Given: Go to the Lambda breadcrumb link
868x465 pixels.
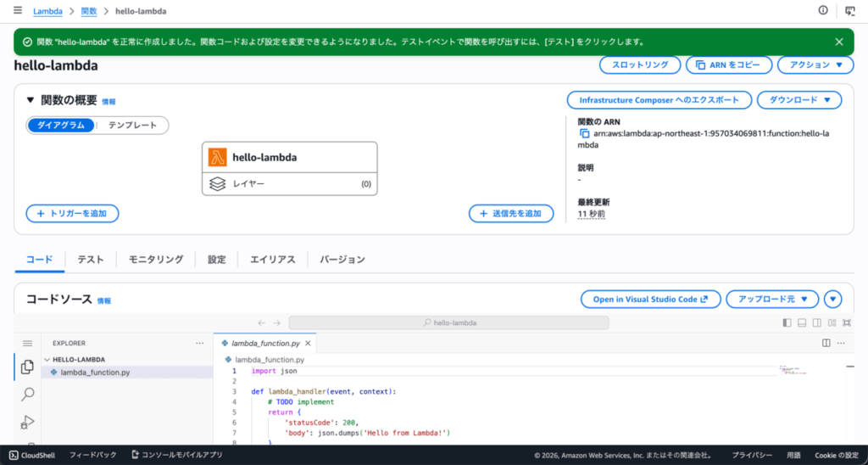Looking at the screenshot, I should click(x=47, y=11).
